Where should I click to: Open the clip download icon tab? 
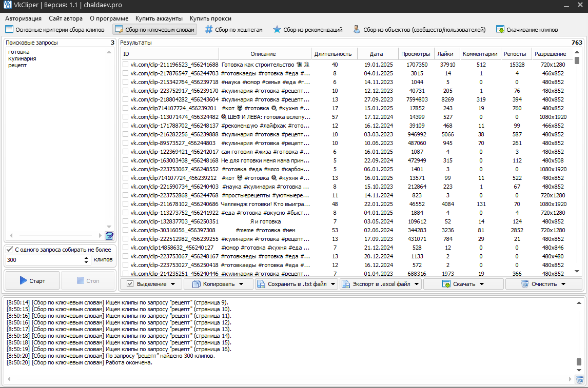pyautogui.click(x=500, y=30)
